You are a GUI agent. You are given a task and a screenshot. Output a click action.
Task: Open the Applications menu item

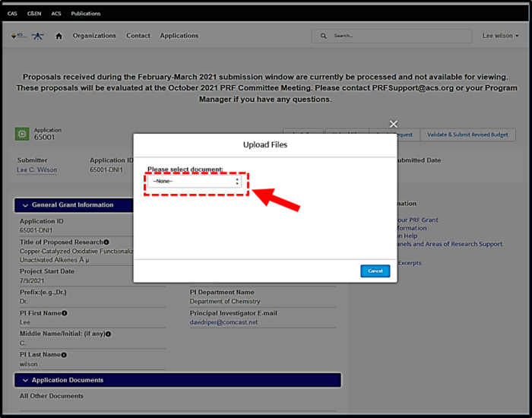(x=179, y=36)
